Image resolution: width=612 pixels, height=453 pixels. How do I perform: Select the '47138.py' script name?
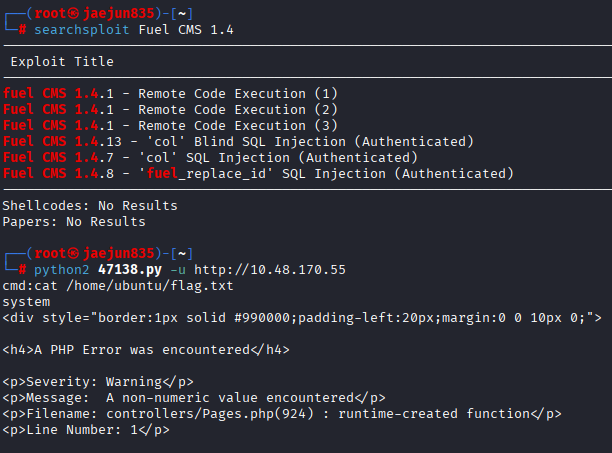click(130, 270)
